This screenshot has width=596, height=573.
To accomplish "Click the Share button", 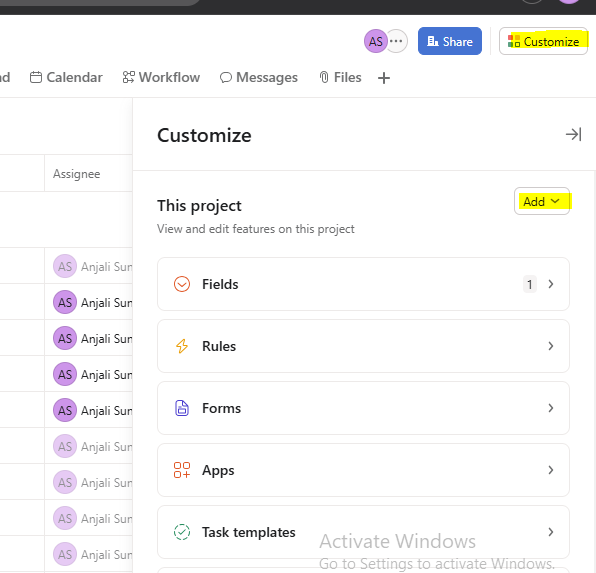I will point(450,41).
